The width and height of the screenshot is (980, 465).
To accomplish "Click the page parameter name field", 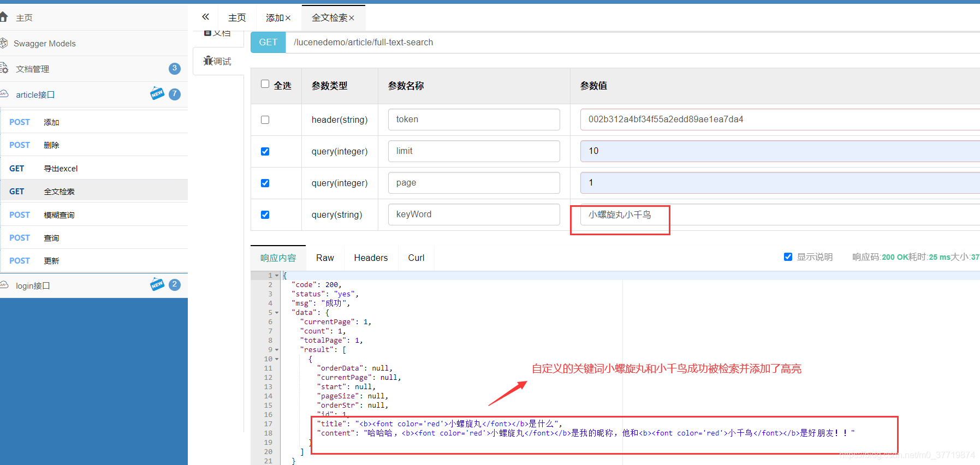I will click(474, 183).
